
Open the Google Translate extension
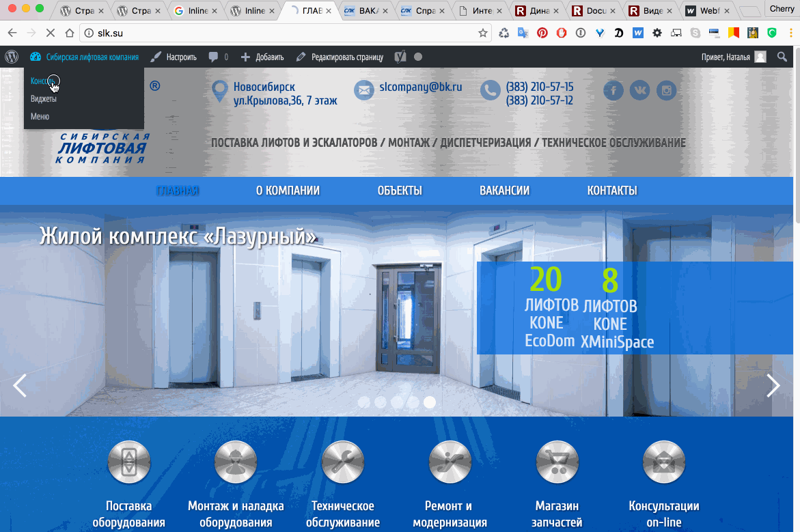pos(523,33)
